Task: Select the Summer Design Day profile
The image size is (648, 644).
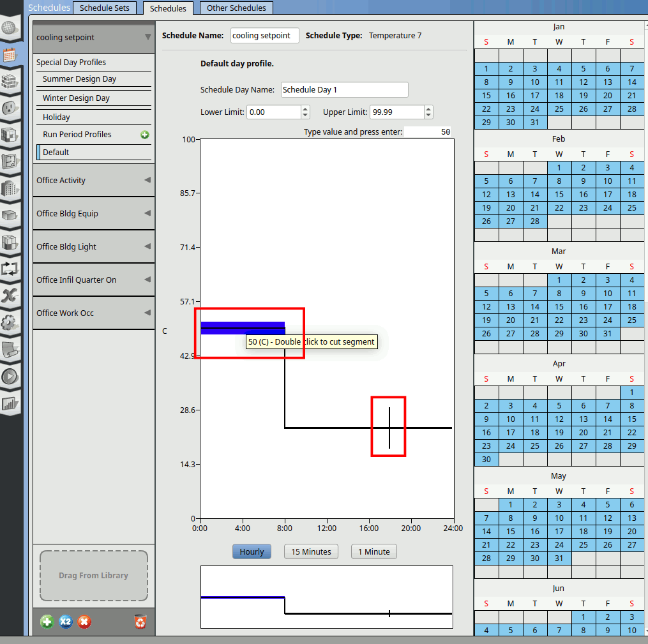Action: coord(80,79)
